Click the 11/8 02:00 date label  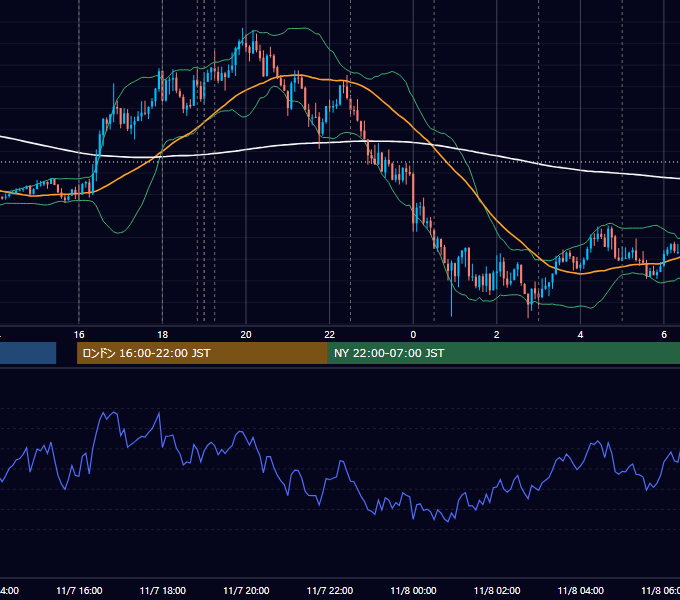click(x=497, y=590)
